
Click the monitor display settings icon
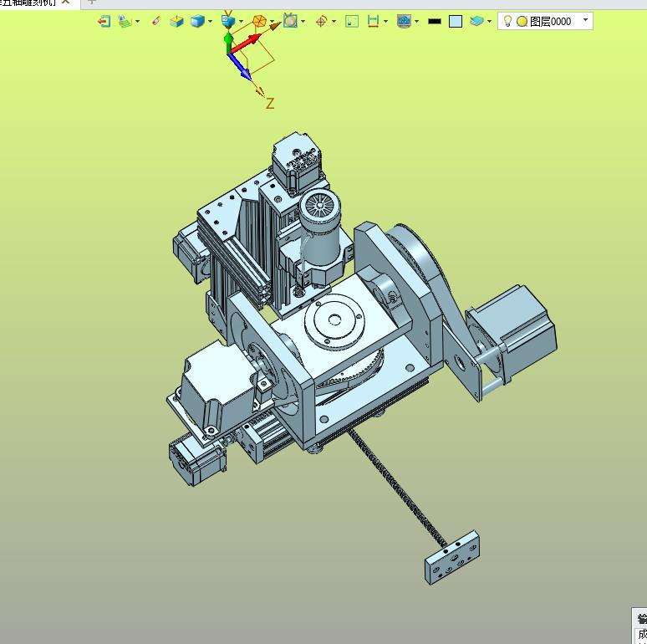pos(404,21)
